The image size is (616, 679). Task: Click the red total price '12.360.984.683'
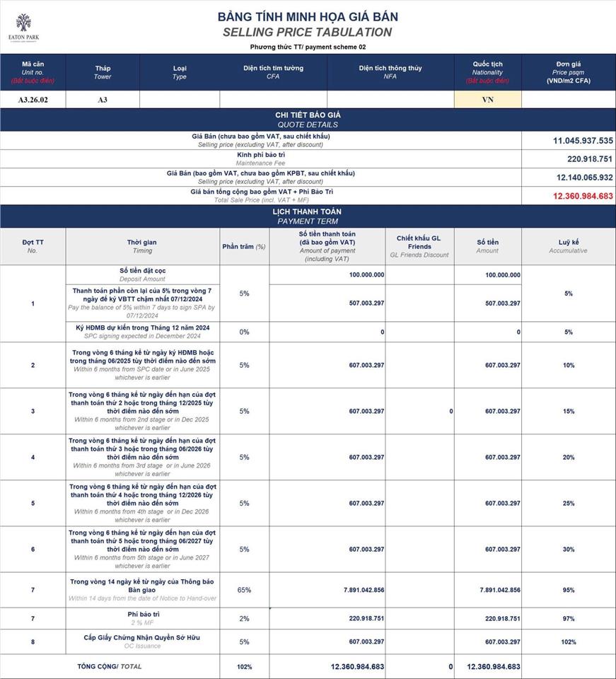tap(583, 196)
